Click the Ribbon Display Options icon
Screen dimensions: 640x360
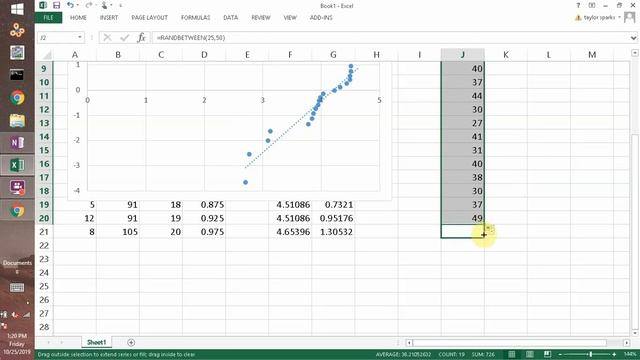pyautogui.click(x=592, y=6)
